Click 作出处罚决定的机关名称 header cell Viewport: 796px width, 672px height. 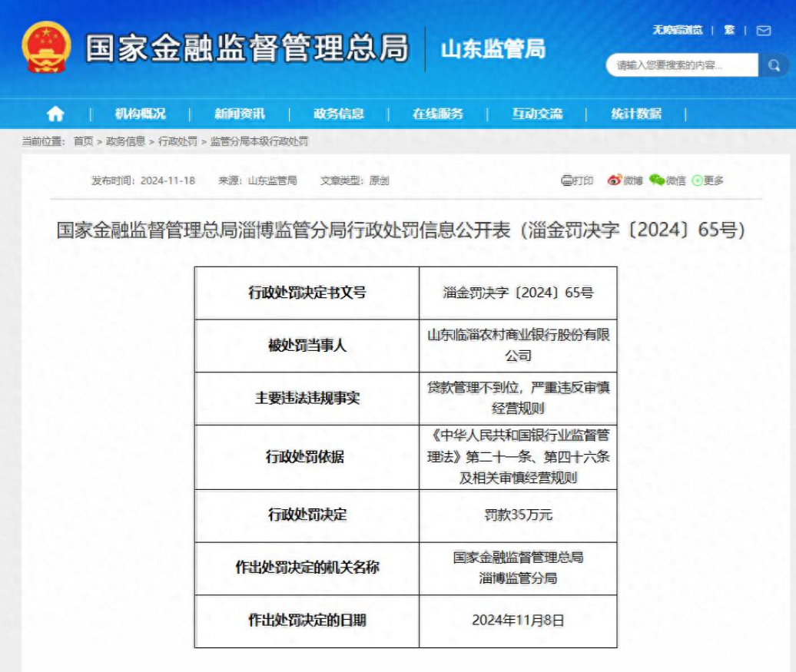[x=307, y=568]
